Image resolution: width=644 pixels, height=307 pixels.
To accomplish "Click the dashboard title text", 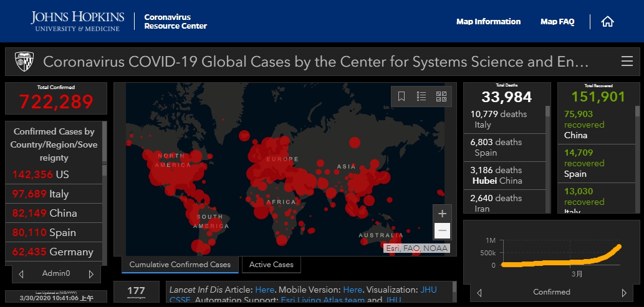I will pyautogui.click(x=316, y=62).
